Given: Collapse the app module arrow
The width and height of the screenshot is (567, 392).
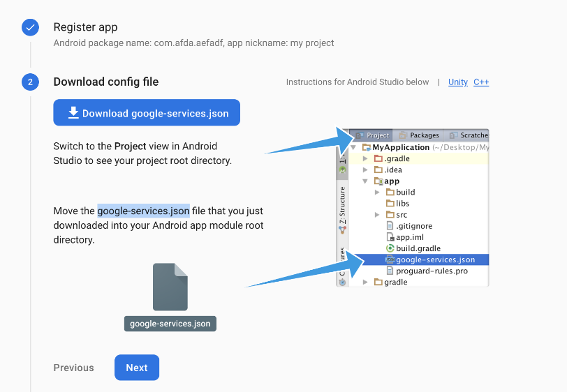Looking at the screenshot, I should click(365, 181).
